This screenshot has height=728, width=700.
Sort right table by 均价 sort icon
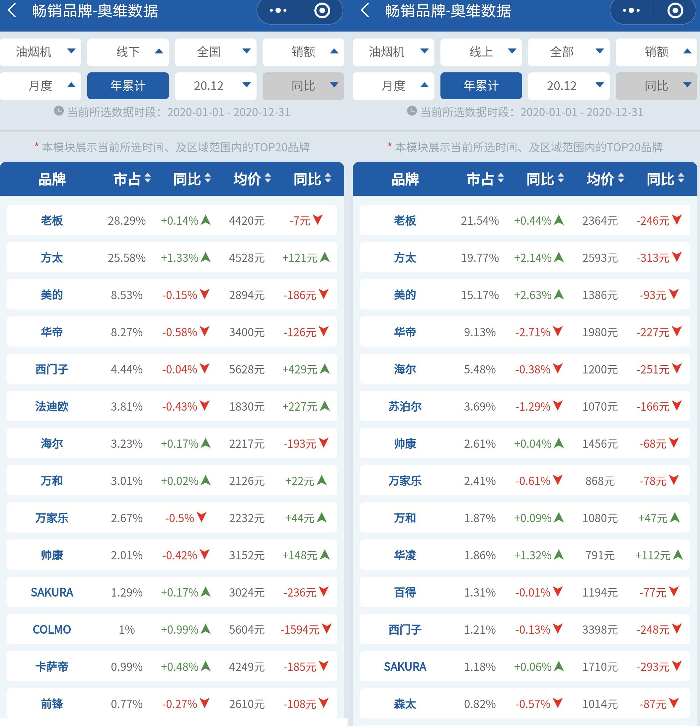pyautogui.click(x=621, y=178)
